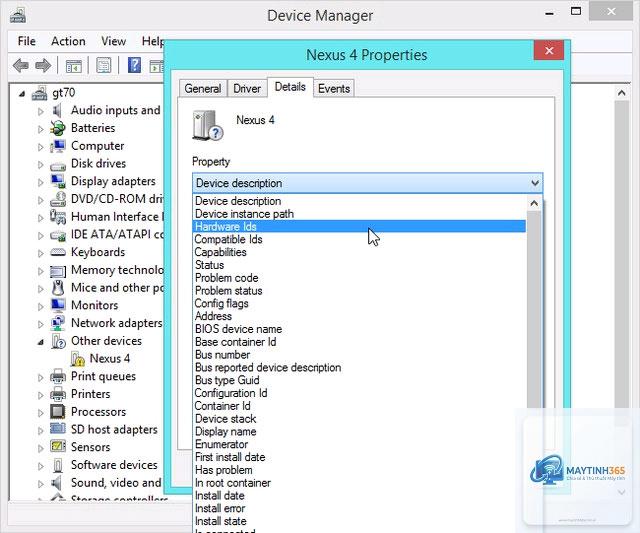Screen dimensions: 640x533
Task: Click the Monitors category icon
Action: (x=58, y=305)
